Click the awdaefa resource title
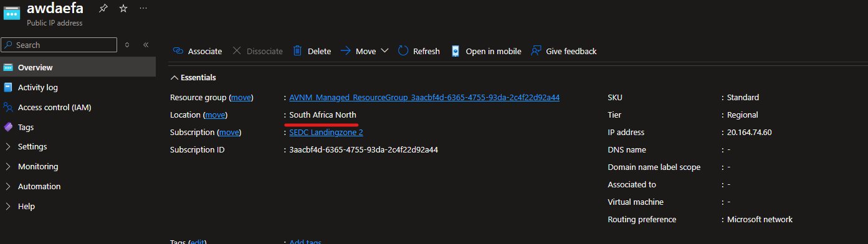 click(55, 8)
